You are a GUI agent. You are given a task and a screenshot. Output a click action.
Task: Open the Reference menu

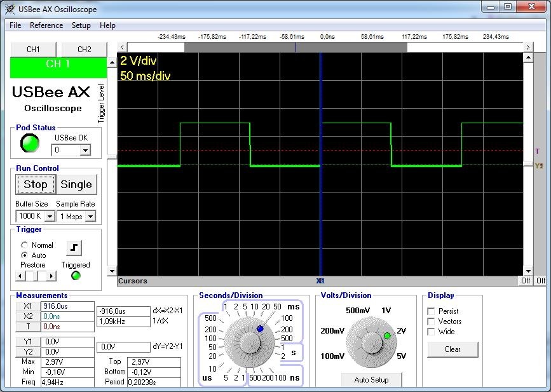[46, 25]
